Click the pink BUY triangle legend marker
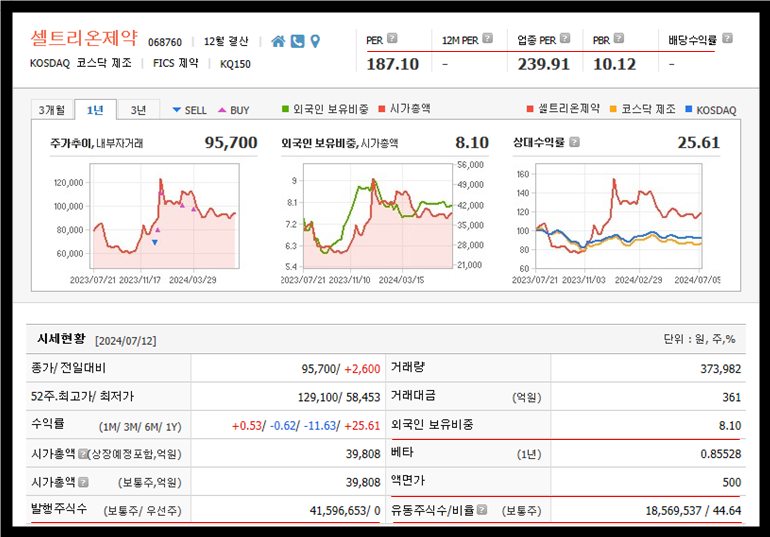The width and height of the screenshot is (770, 537). pyautogui.click(x=222, y=110)
